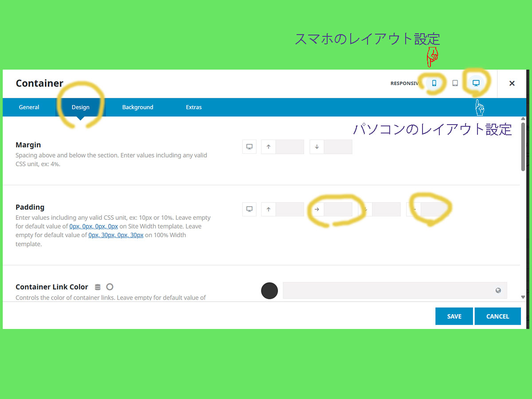Click the dynamic data icon for Container Link Color
Viewport: 532px width, 399px height.
click(98, 287)
